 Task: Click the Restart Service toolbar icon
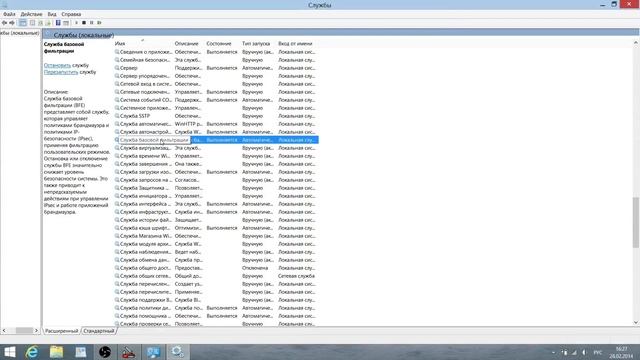[x=99, y=23]
